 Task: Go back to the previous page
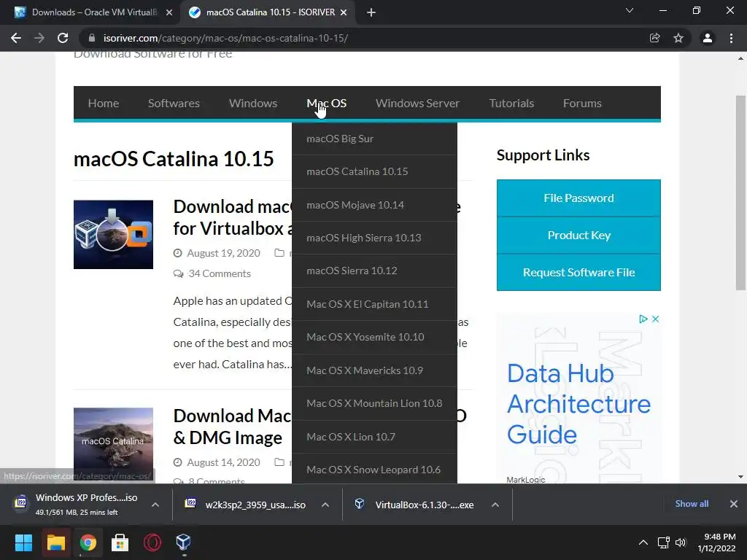click(16, 38)
